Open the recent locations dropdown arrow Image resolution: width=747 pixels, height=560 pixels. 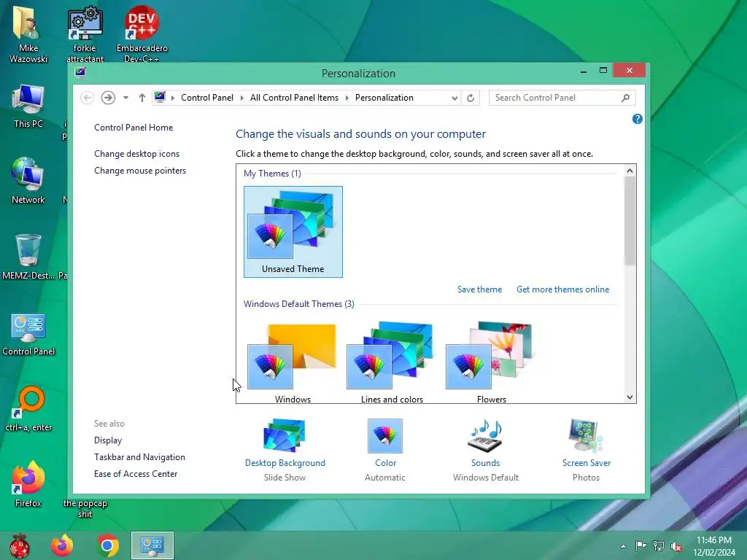click(x=125, y=98)
